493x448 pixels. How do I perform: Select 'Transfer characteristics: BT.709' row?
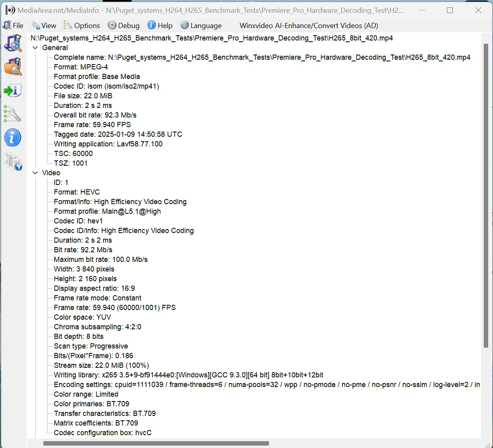click(105, 414)
